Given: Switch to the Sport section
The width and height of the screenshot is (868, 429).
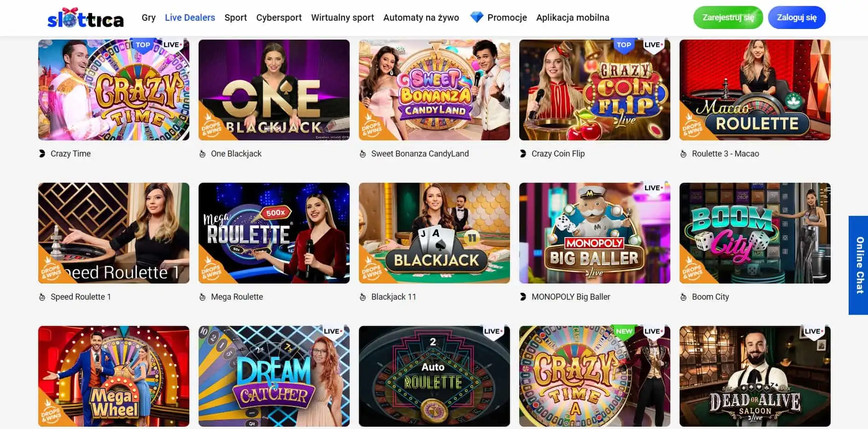Looking at the screenshot, I should [235, 17].
